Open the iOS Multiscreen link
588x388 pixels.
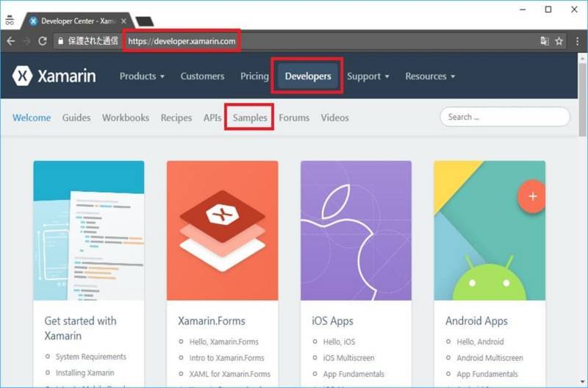coord(348,358)
